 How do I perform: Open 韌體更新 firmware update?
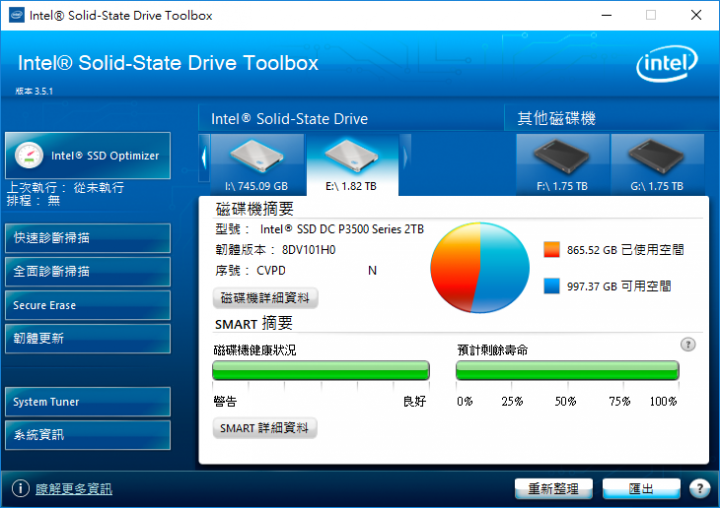click(x=88, y=339)
